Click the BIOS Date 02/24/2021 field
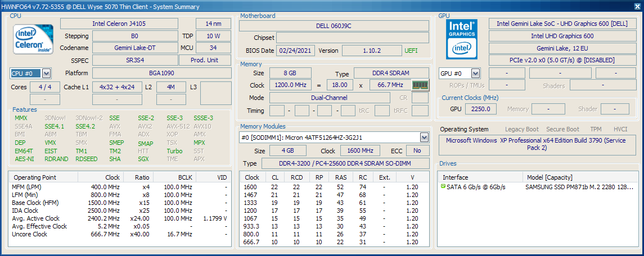 (x=296, y=51)
